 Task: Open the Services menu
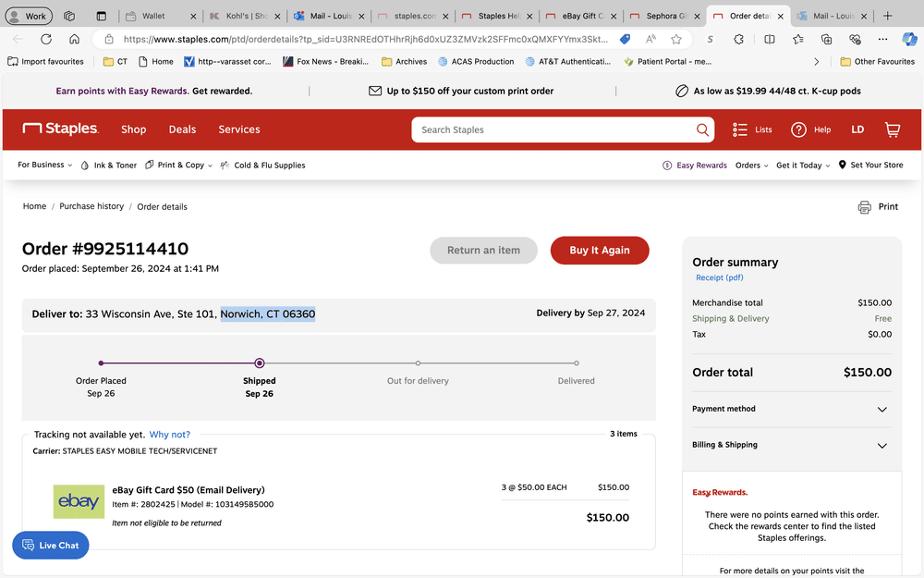coord(239,129)
